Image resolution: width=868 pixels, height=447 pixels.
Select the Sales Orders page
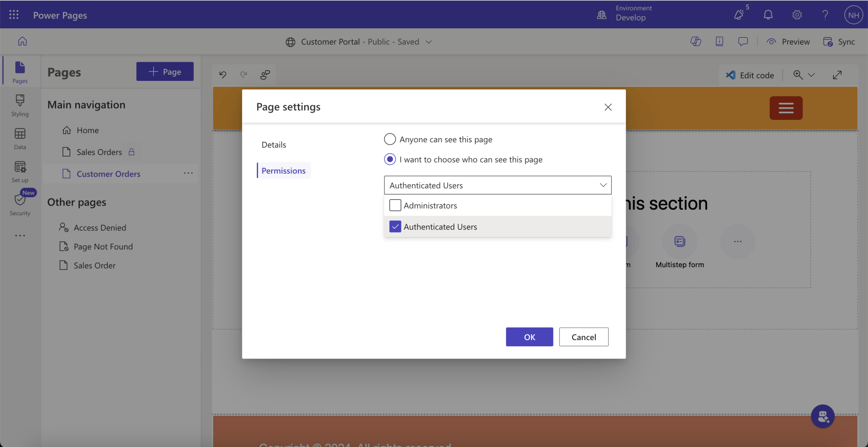pyautogui.click(x=99, y=152)
